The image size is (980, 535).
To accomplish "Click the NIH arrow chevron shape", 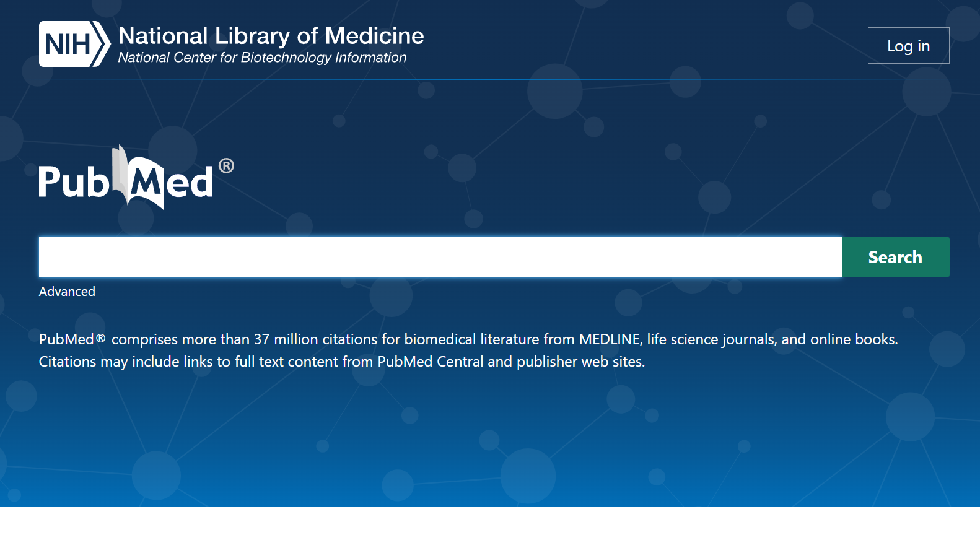I will 101,44.
